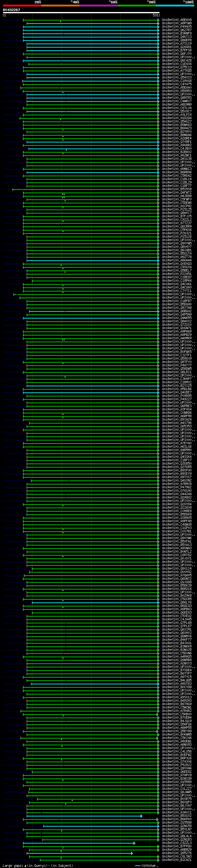This screenshot has width=197, height=868.
Task: Select hit UniRef100_Q627R7
Action: tap(176, 30)
